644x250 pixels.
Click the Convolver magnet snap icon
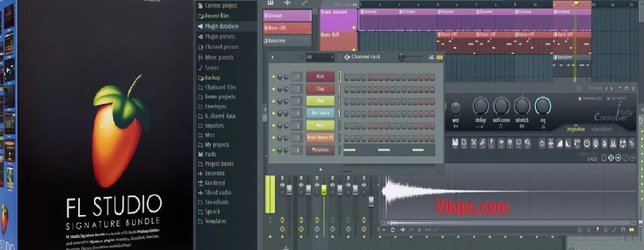pos(510,143)
